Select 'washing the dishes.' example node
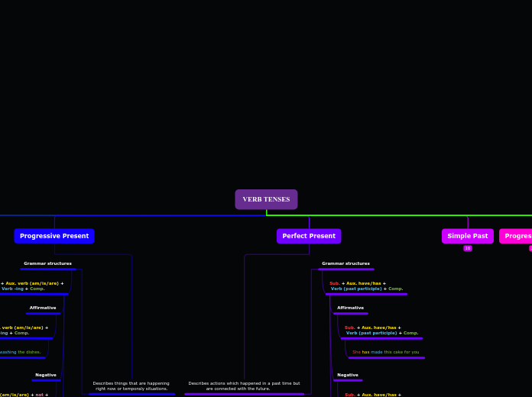Image resolution: width=532 pixels, height=397 pixels. pos(21,352)
